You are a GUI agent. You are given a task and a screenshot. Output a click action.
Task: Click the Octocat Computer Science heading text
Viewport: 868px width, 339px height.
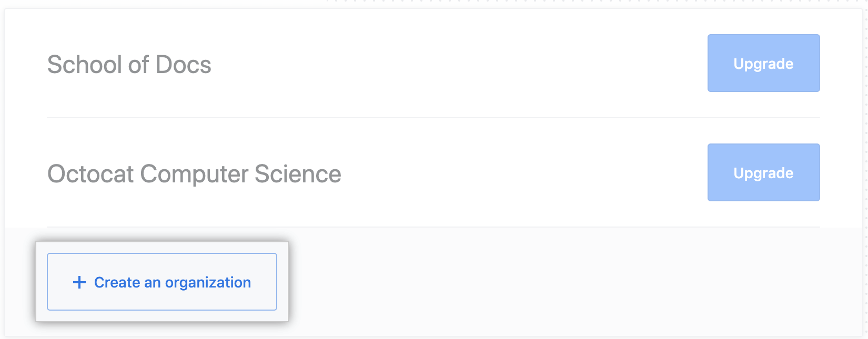tap(194, 174)
